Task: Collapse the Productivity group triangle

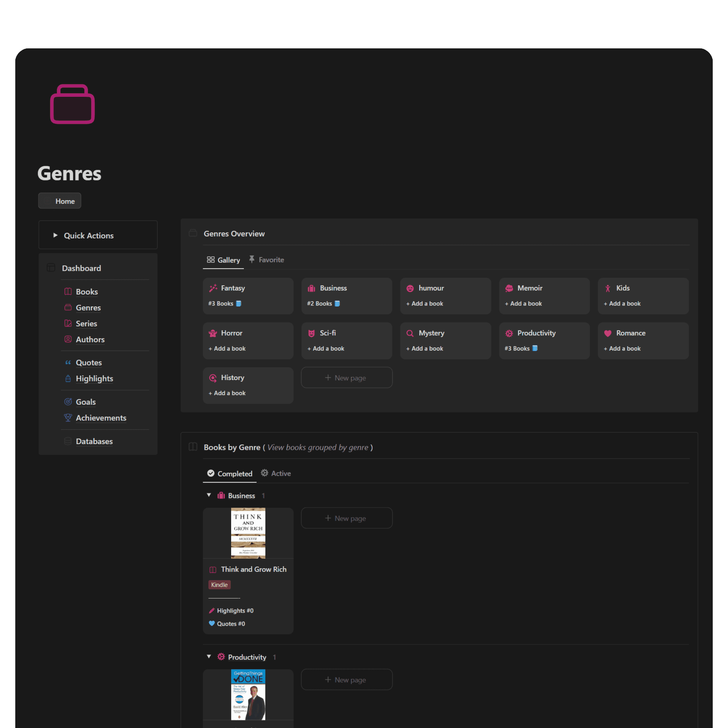Action: point(209,656)
